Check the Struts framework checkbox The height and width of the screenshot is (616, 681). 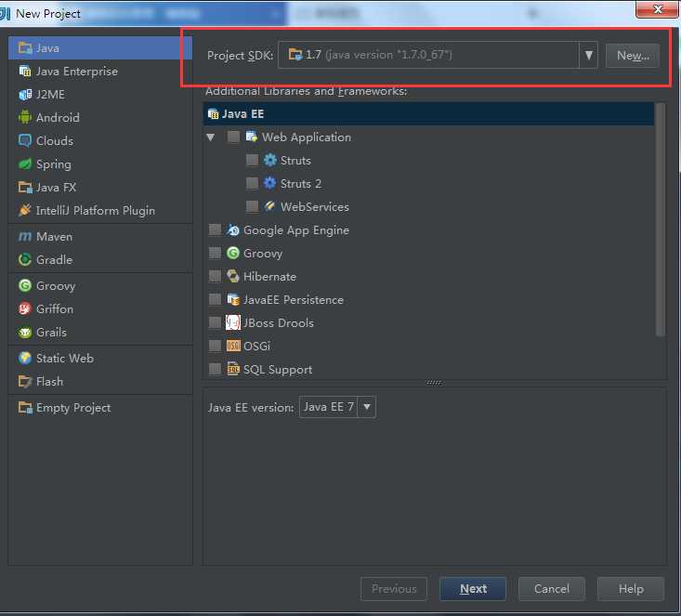252,160
